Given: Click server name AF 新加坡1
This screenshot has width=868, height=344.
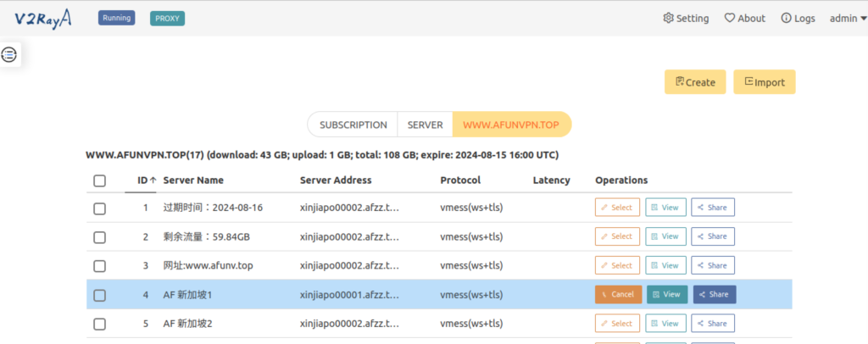Looking at the screenshot, I should [187, 295].
